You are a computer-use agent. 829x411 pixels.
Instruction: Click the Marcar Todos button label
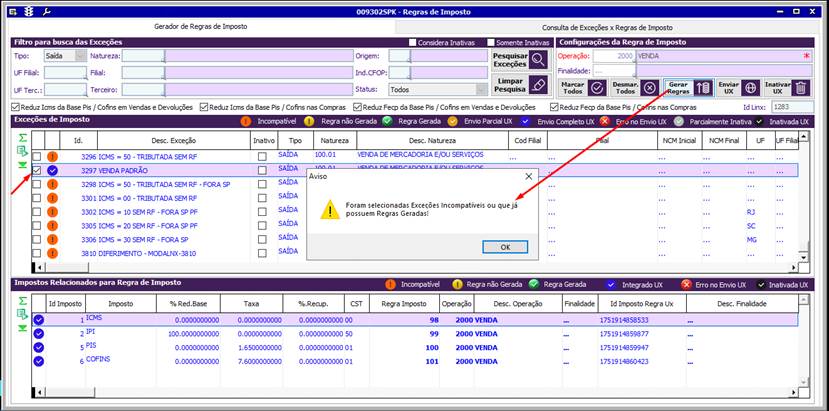pyautogui.click(x=572, y=88)
